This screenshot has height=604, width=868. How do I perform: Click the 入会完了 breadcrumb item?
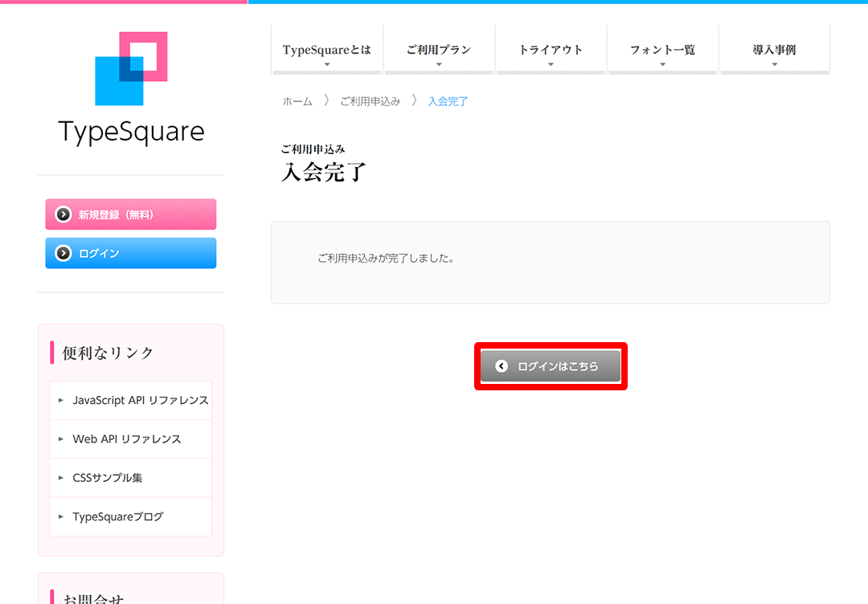(x=448, y=101)
